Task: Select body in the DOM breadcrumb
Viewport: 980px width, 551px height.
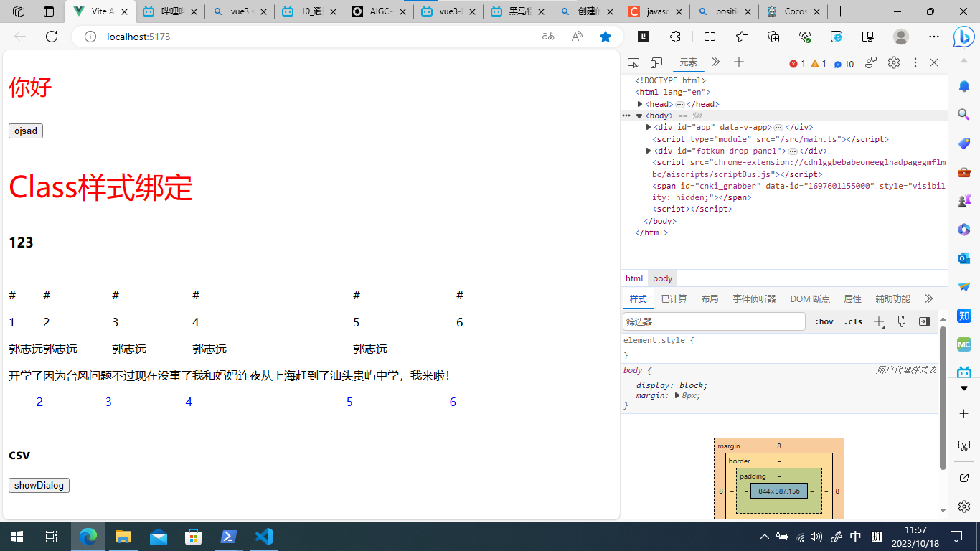Action: point(663,278)
